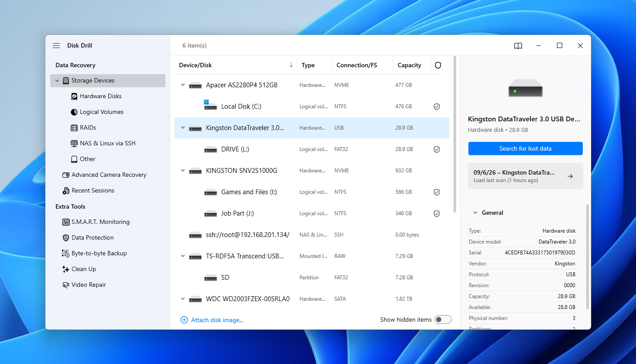Click the Windows drive icon of Local Disk (C:)
636x364 pixels.
pos(210,105)
